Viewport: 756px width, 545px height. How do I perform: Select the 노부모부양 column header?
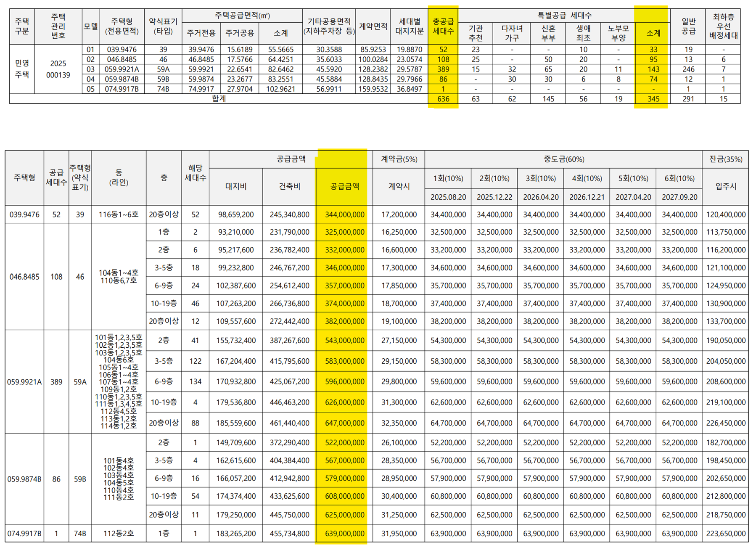pyautogui.click(x=618, y=33)
